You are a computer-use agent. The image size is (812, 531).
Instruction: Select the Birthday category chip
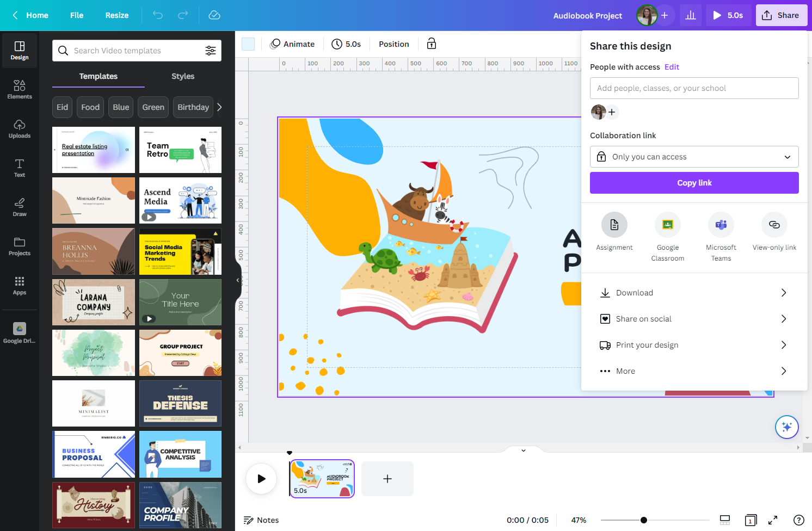point(193,107)
